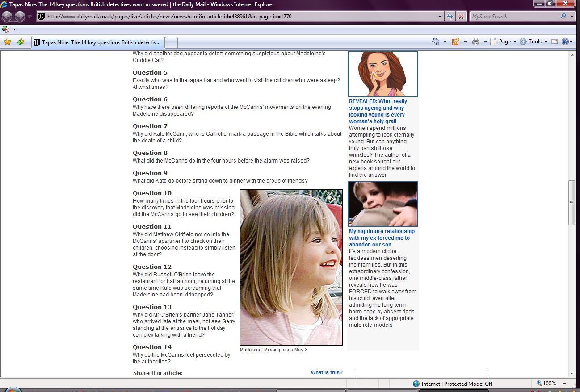Open the Page menu
580x392 pixels.
[504, 42]
